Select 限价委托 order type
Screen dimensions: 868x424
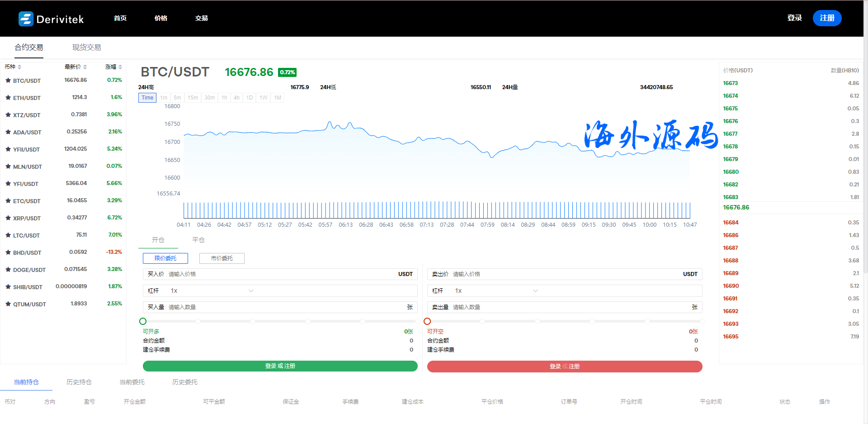tap(165, 258)
